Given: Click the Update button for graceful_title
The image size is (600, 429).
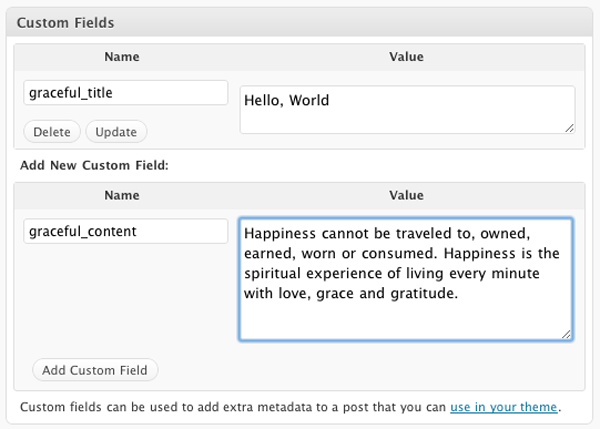Looking at the screenshot, I should click(x=116, y=132).
